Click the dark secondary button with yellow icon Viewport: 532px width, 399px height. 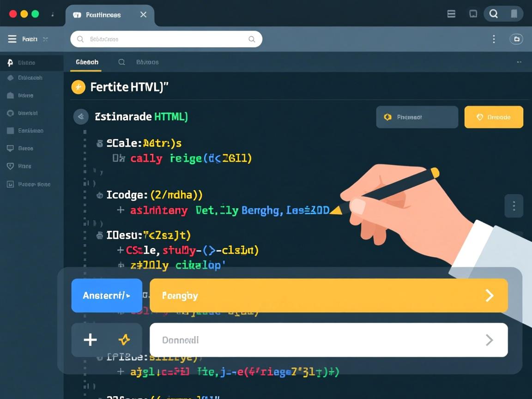[416, 117]
